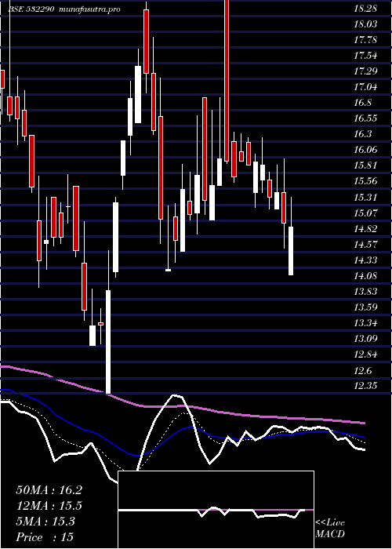This screenshot has width=392, height=549.
Task: Click the 13.59 price level label
Action: 365,307
